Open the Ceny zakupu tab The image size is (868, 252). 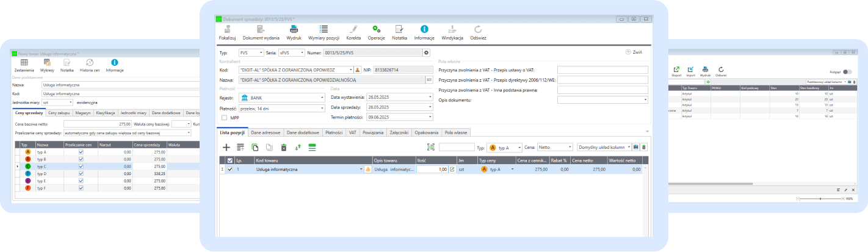click(60, 113)
